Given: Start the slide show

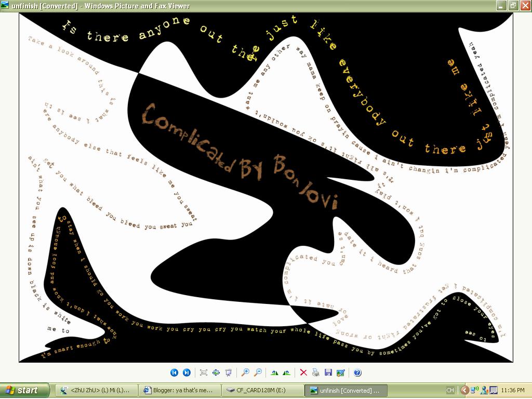Looking at the screenshot, I should [x=229, y=373].
